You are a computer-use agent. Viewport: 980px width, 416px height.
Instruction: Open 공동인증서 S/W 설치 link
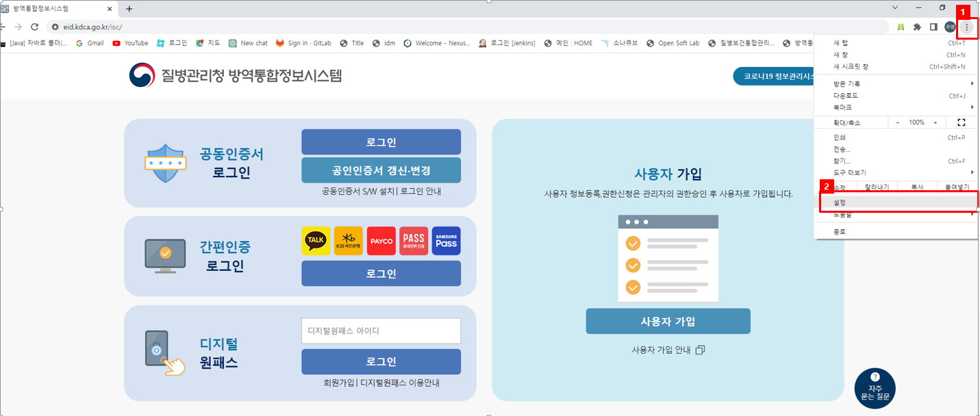click(358, 192)
